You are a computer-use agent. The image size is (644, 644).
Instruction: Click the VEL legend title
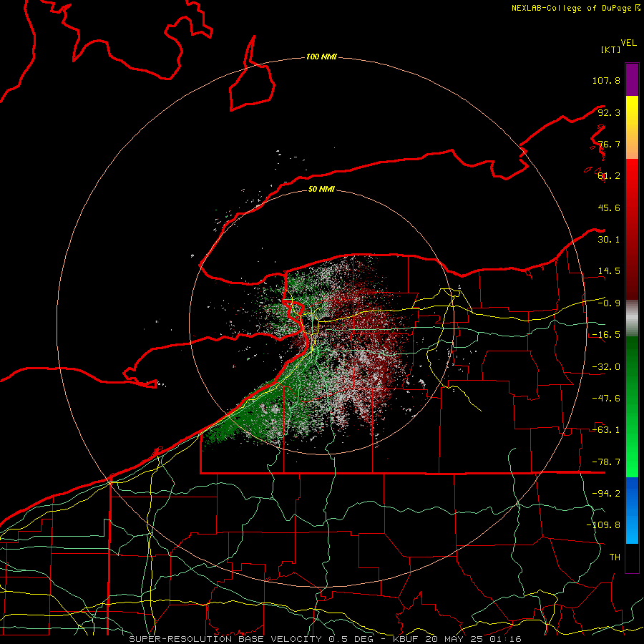[628, 43]
